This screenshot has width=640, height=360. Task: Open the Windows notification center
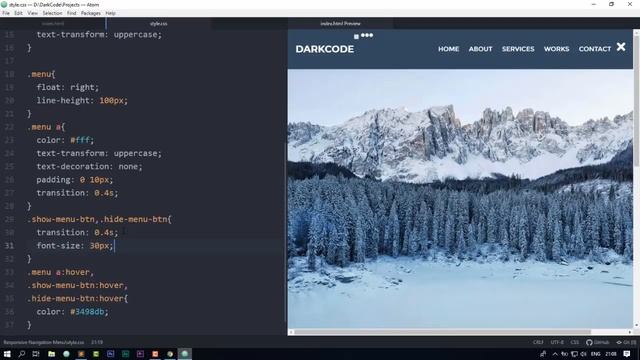point(627,354)
